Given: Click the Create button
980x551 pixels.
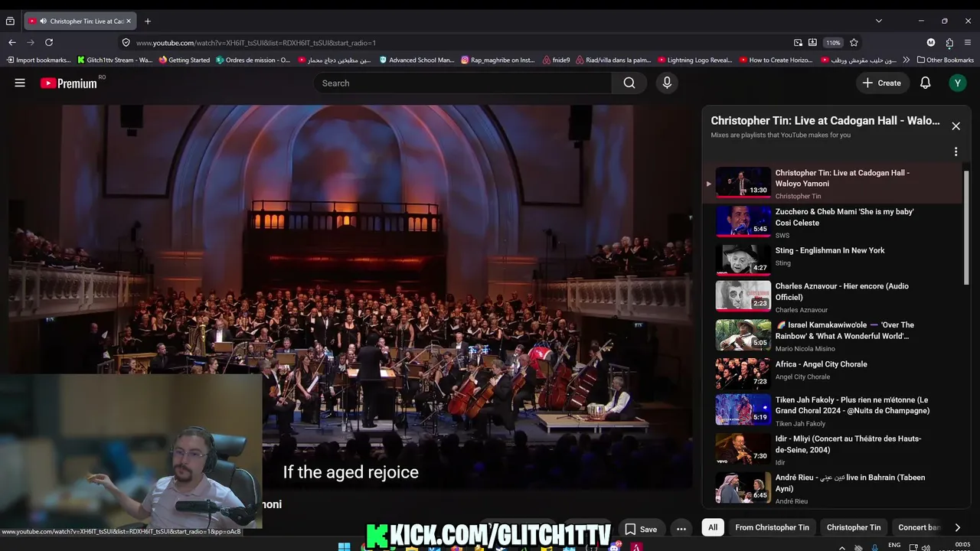Looking at the screenshot, I should pos(882,83).
